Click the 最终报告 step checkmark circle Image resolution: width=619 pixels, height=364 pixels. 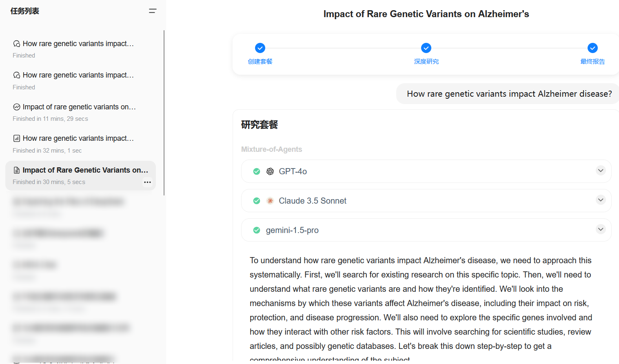tap(593, 48)
